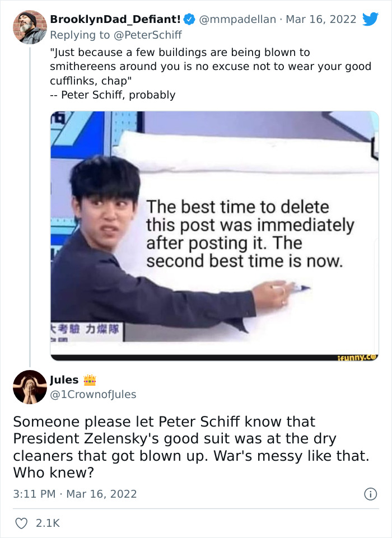Visit the @mmpadellan handle

[x=238, y=20]
